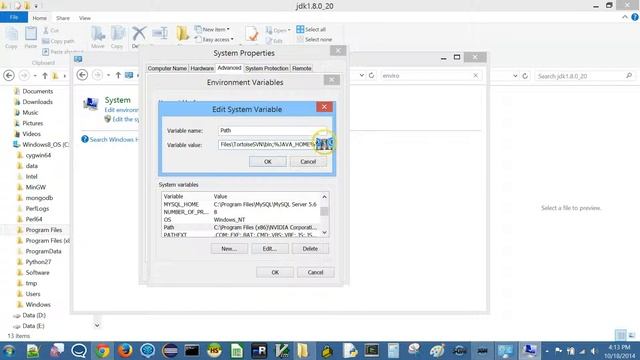The width and height of the screenshot is (640, 360).
Task: Open Google Chrome from taskbar
Action: coord(102,351)
